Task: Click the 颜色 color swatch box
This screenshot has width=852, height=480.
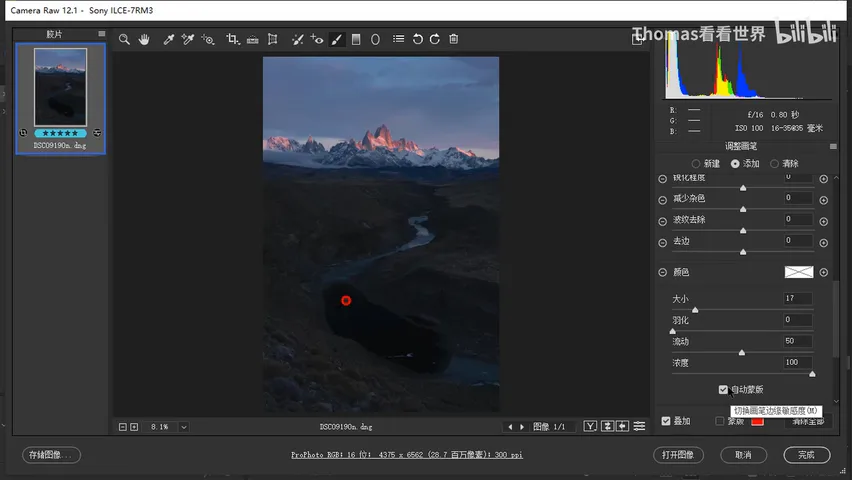Action: [799, 272]
